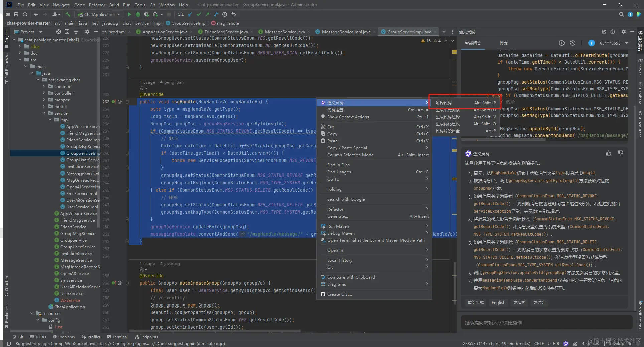Open the search everywhere magnifier icon
Image resolution: width=644 pixels, height=347 pixels.
pyautogui.click(x=621, y=14)
